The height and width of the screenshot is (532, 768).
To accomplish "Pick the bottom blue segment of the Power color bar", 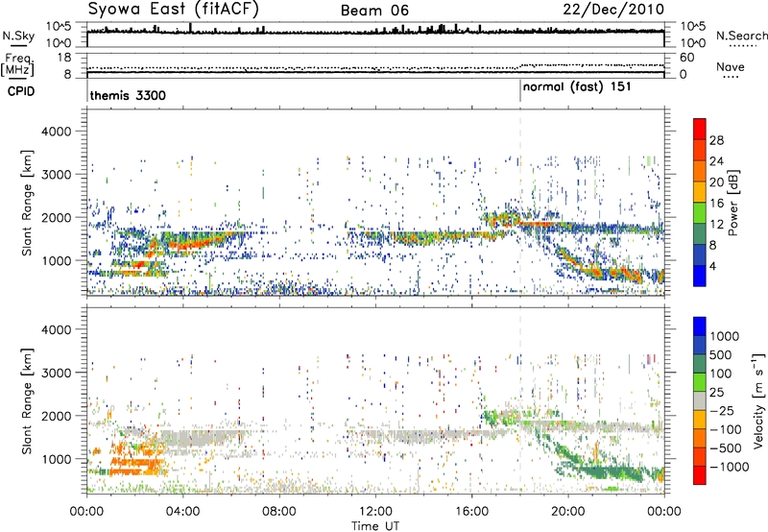I will tap(700, 277).
